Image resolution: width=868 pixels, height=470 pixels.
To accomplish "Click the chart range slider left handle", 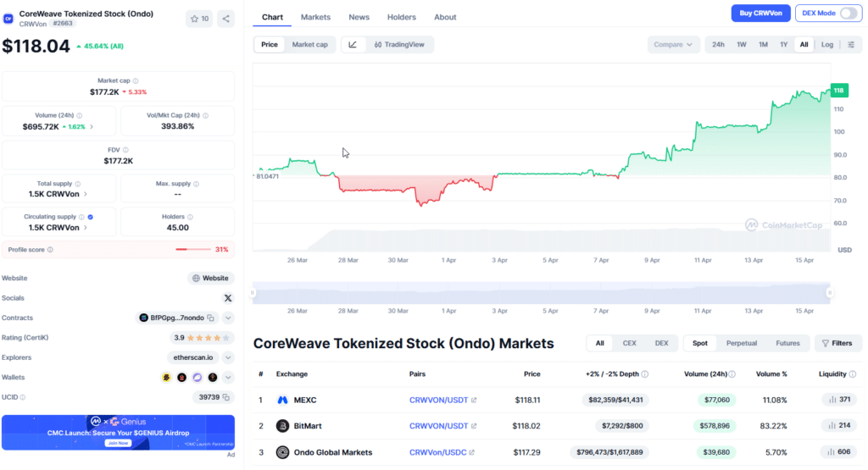I will (x=252, y=293).
